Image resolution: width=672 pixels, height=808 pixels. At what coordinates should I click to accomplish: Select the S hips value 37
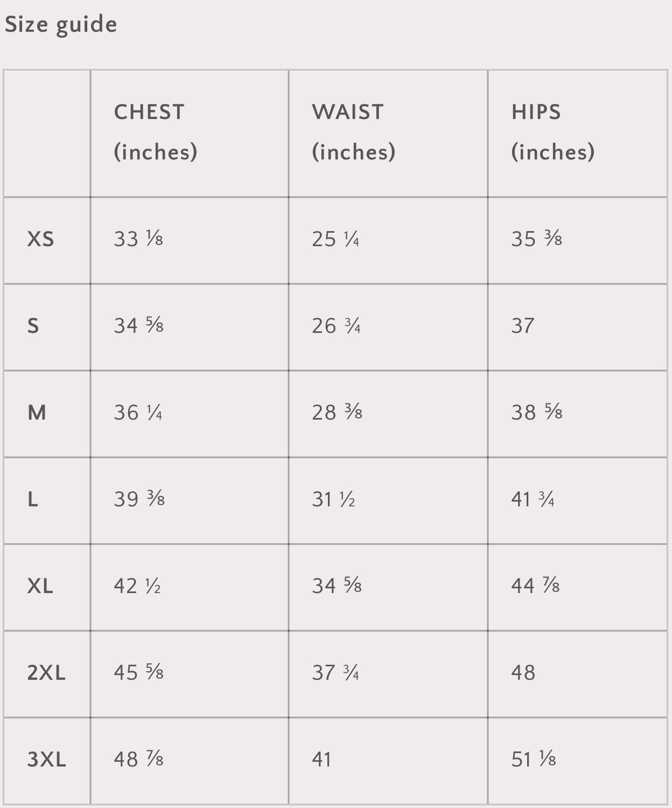click(523, 326)
